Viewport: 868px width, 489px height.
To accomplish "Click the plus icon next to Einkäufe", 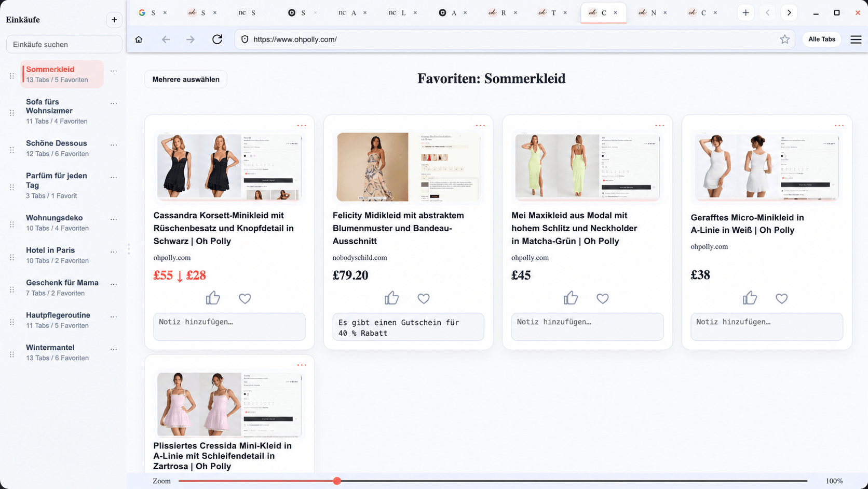I will (114, 20).
